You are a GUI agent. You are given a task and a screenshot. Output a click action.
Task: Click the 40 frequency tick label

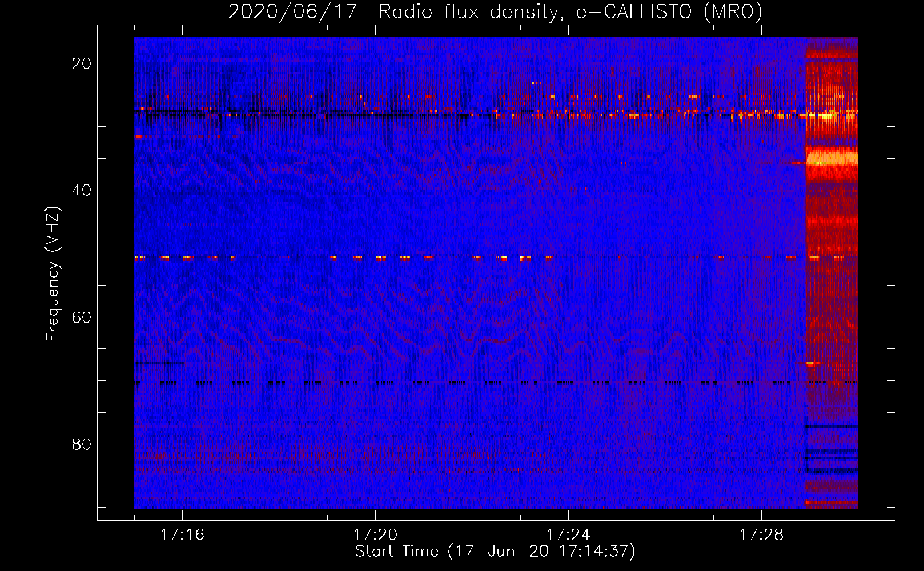coord(82,190)
